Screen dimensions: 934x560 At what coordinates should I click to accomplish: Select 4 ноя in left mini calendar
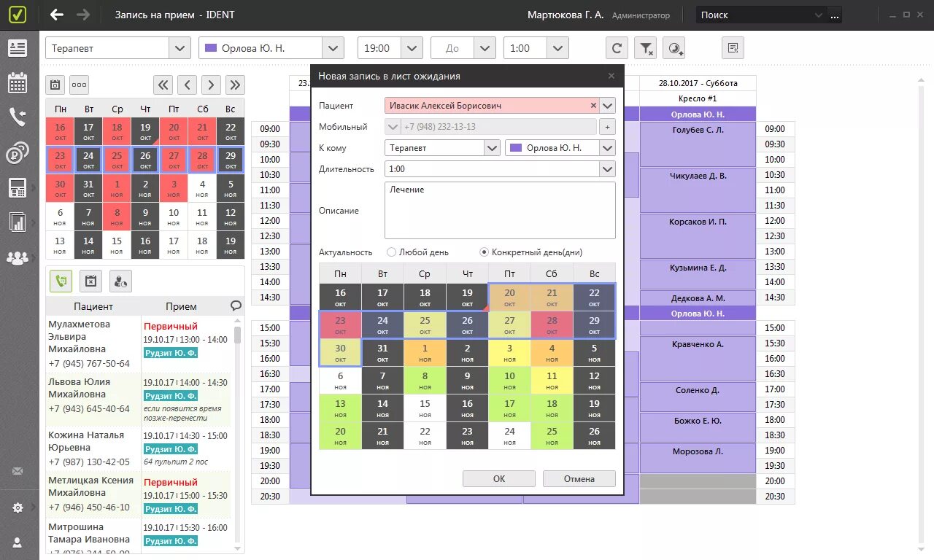202,190
